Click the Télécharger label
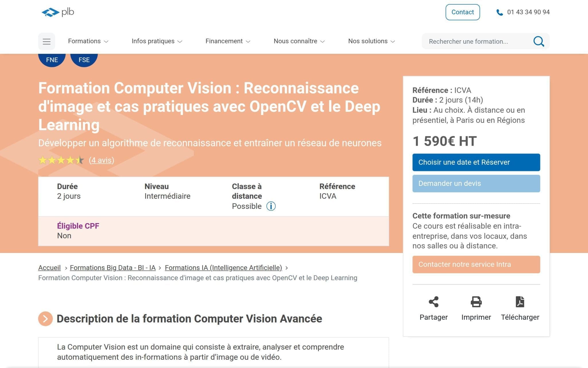588x368 pixels. point(520,317)
